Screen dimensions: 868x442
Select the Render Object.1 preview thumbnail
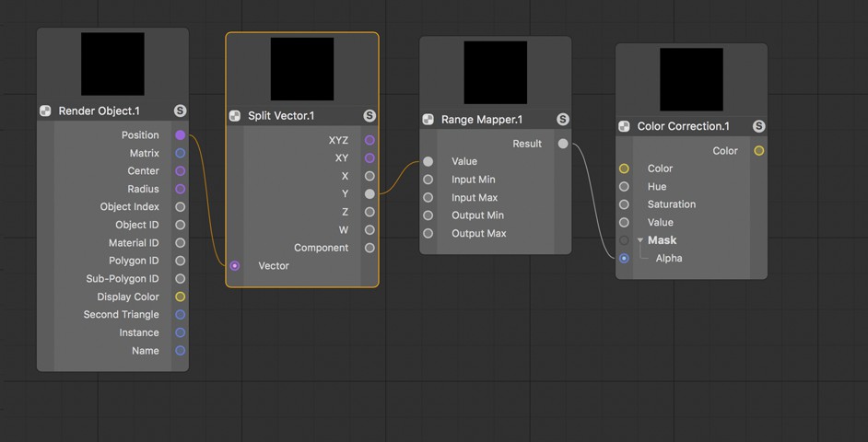click(113, 64)
